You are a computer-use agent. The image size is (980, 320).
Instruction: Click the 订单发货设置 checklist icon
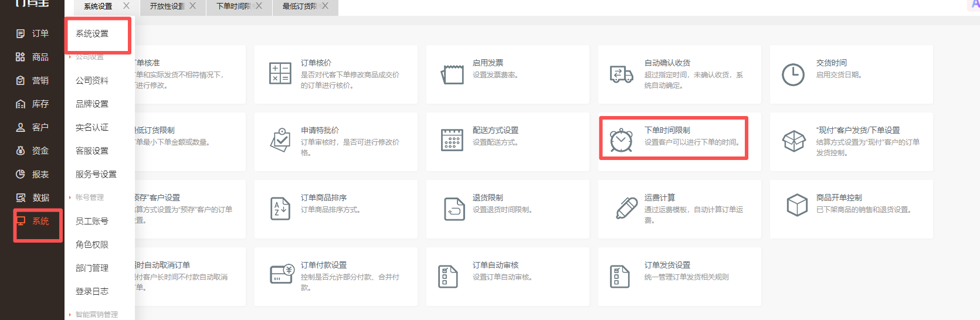click(620, 276)
